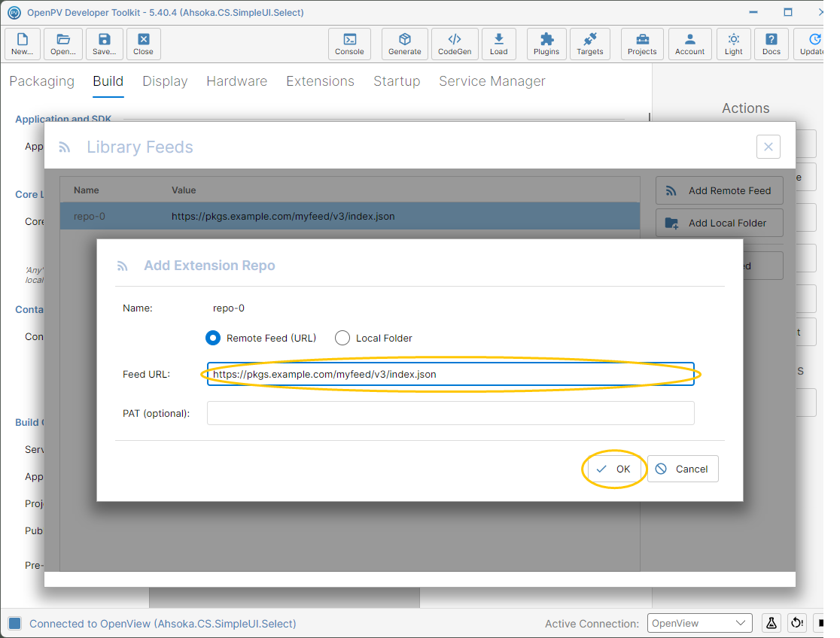Expand the Active Connection OpenView dropdown

pos(700,623)
